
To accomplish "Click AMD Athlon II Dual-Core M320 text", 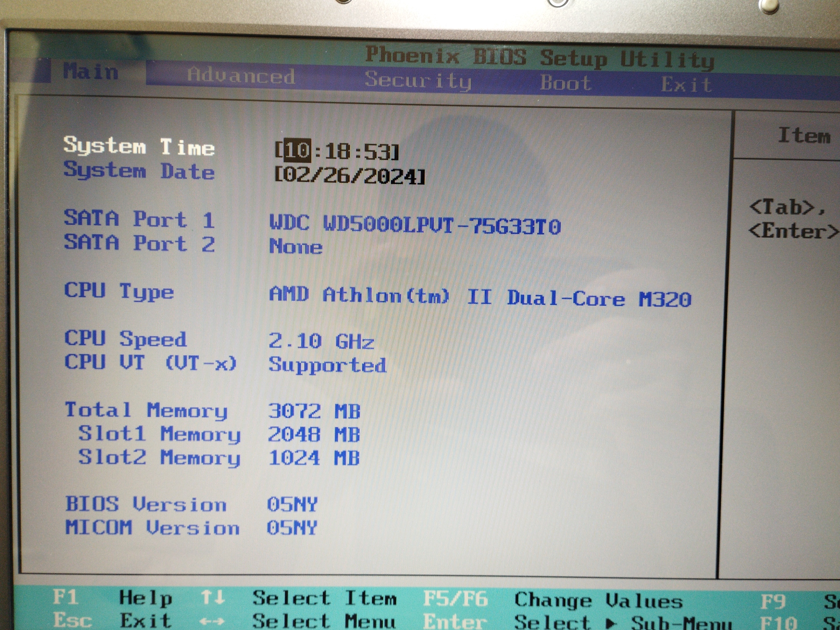I will (480, 297).
